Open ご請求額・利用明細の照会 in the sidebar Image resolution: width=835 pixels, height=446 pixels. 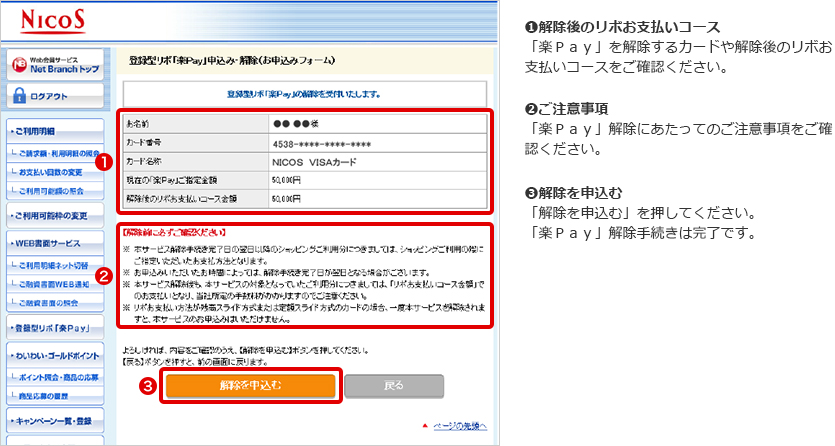coord(56,154)
